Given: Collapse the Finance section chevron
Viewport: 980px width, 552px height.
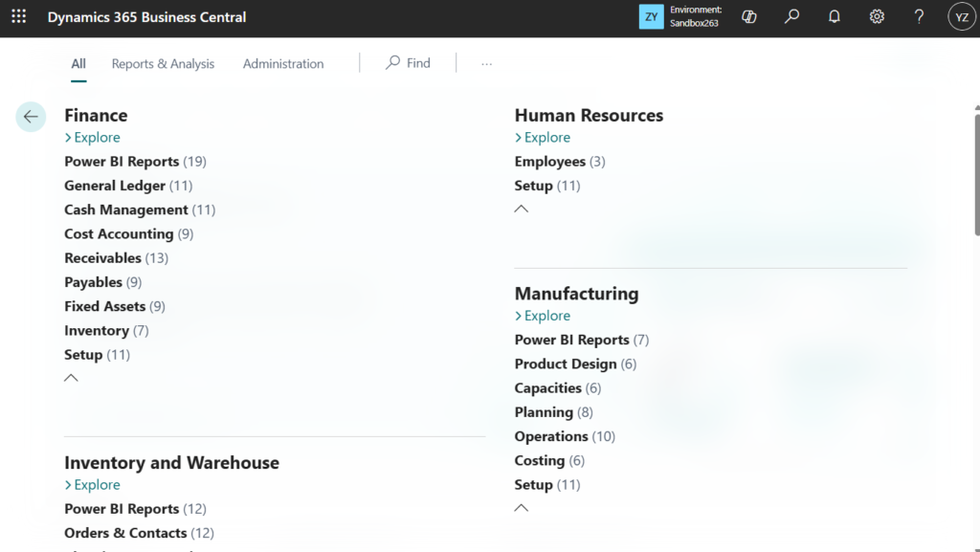Looking at the screenshot, I should coord(71,378).
